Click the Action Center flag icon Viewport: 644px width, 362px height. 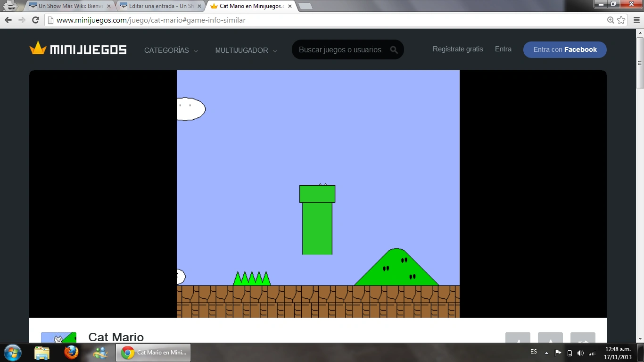[x=558, y=353]
